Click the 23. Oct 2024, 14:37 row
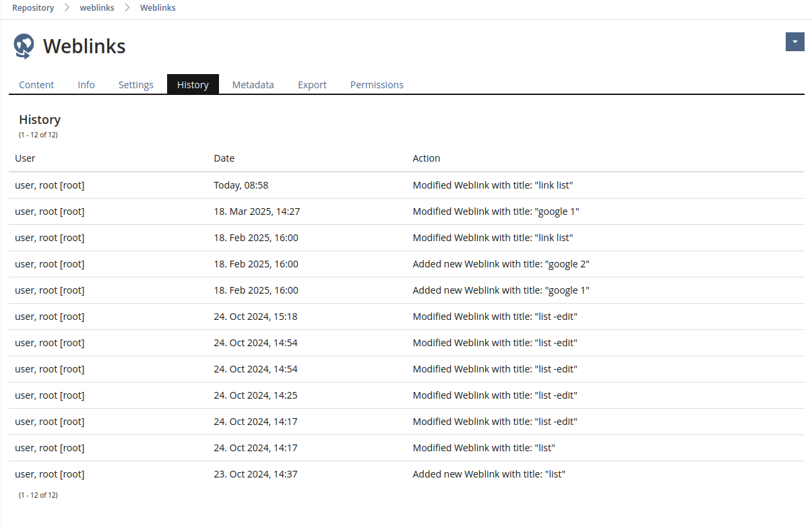Image resolution: width=812 pixels, height=526 pixels. [255, 474]
